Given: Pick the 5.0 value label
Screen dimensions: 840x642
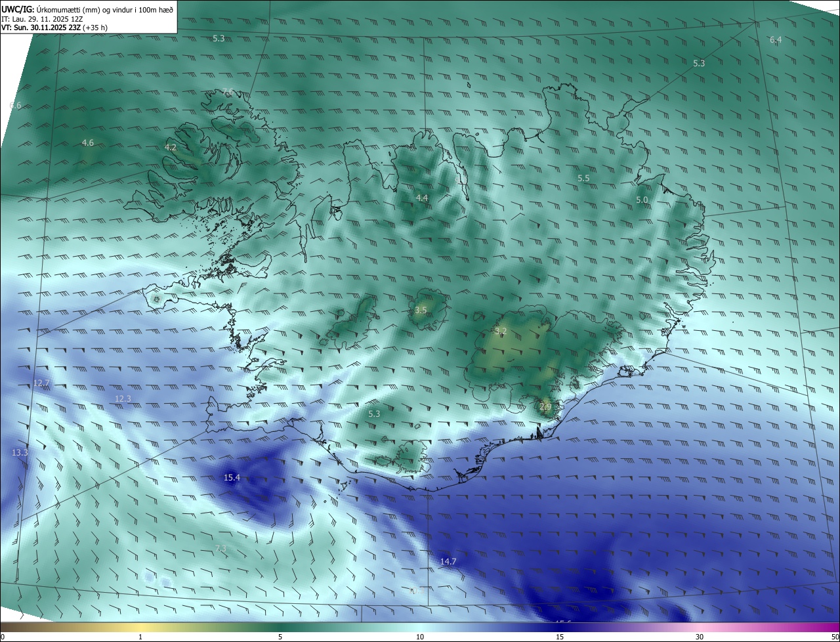Looking at the screenshot, I should [642, 200].
